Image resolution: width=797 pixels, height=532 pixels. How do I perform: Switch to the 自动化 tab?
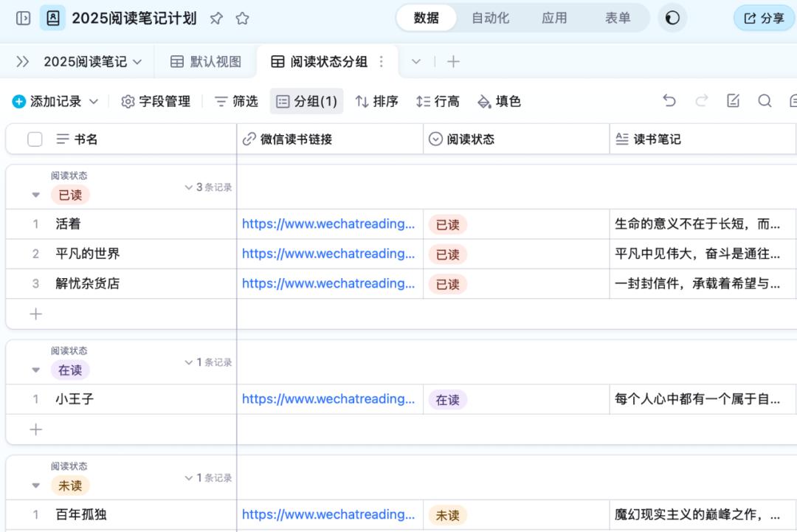coord(490,18)
